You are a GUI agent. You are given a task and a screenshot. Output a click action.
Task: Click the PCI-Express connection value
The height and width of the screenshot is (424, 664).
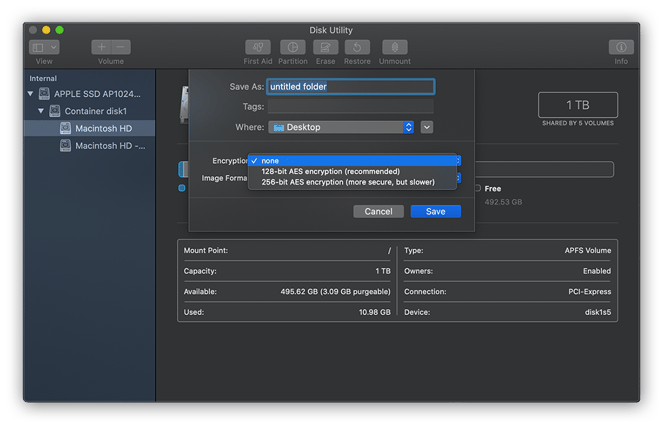pyautogui.click(x=589, y=291)
